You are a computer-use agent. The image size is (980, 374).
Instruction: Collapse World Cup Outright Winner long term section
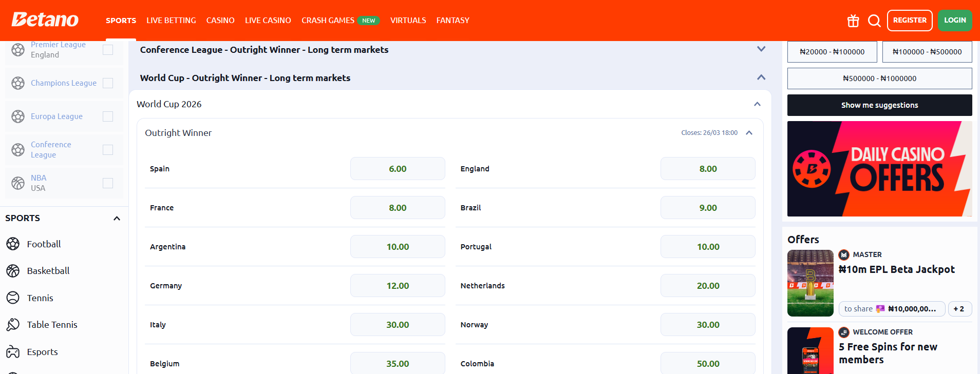(761, 77)
